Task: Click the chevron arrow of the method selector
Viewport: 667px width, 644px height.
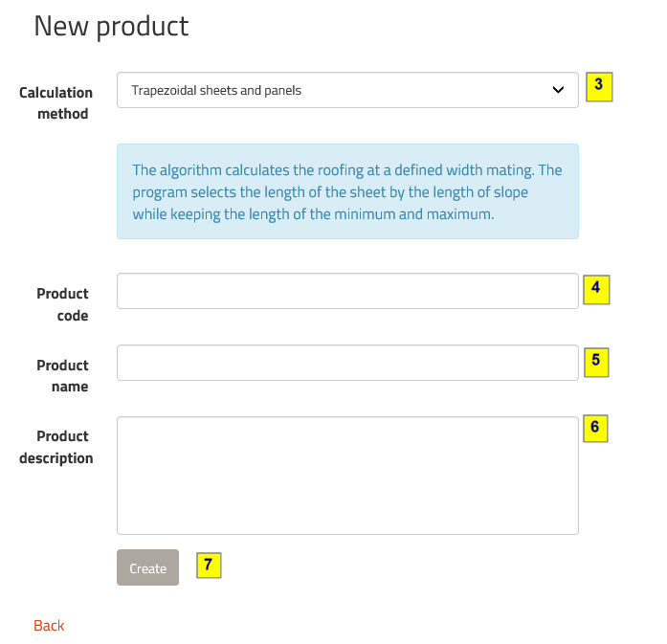Action: tap(559, 91)
